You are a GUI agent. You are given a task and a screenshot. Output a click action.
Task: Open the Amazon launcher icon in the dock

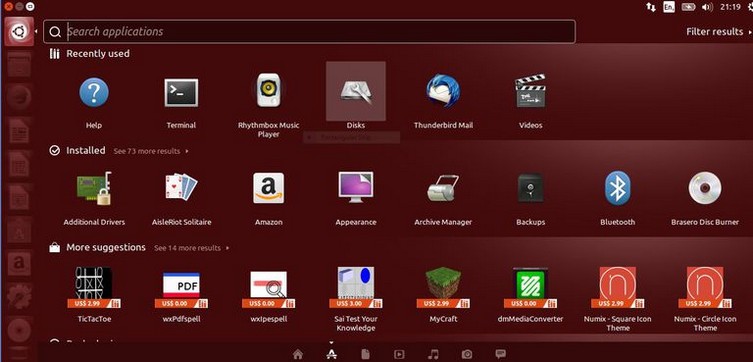click(19, 264)
